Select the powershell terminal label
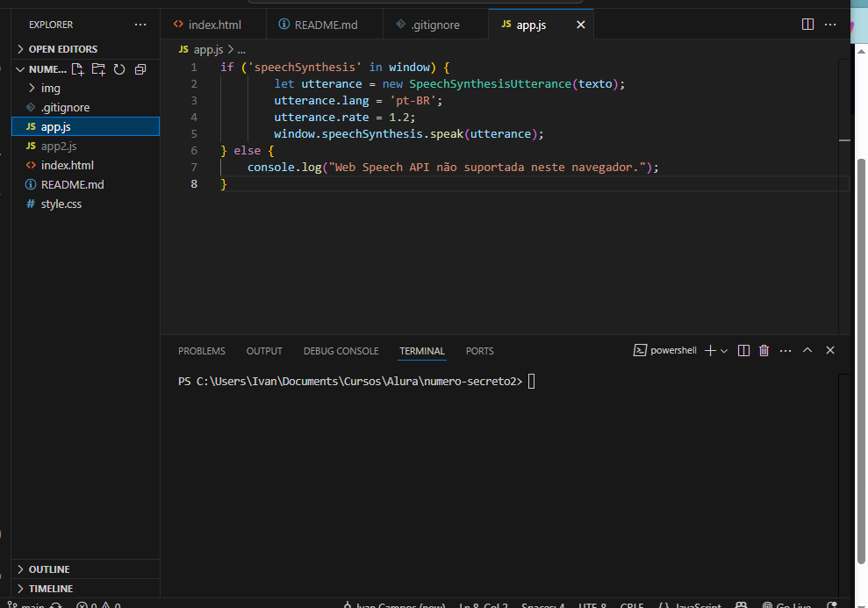 665,350
